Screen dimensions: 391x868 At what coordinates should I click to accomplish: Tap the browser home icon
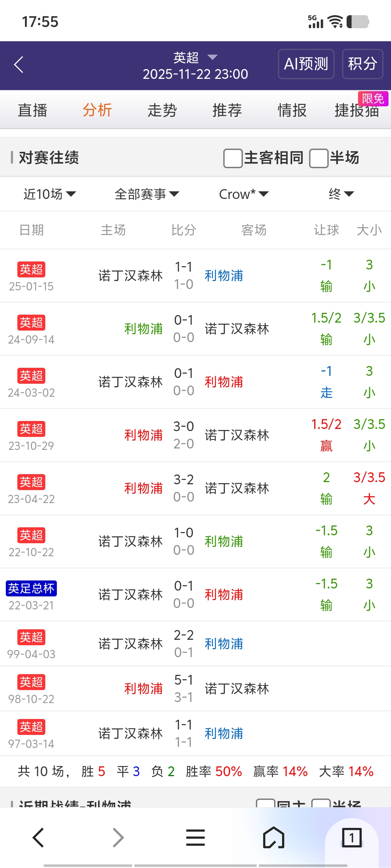tap(274, 838)
